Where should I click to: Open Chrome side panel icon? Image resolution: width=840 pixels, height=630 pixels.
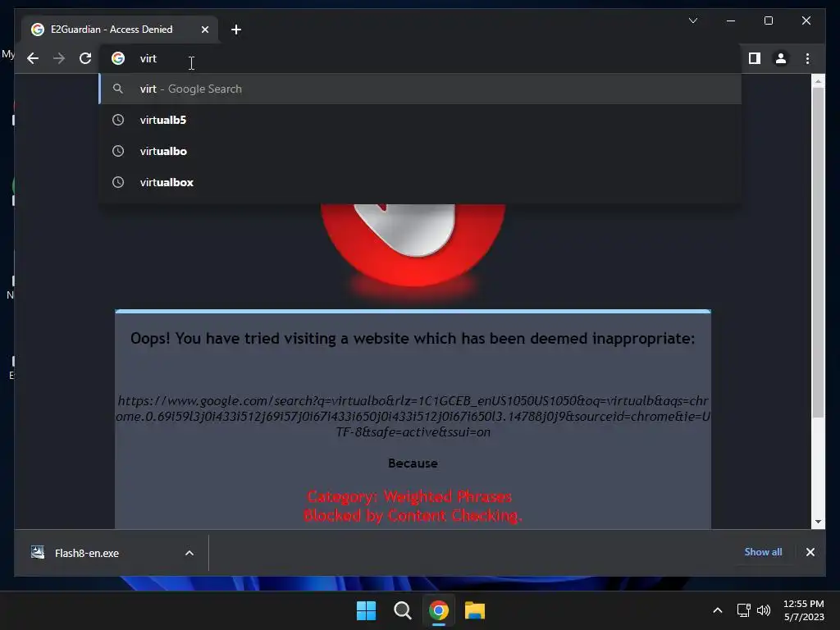point(755,58)
